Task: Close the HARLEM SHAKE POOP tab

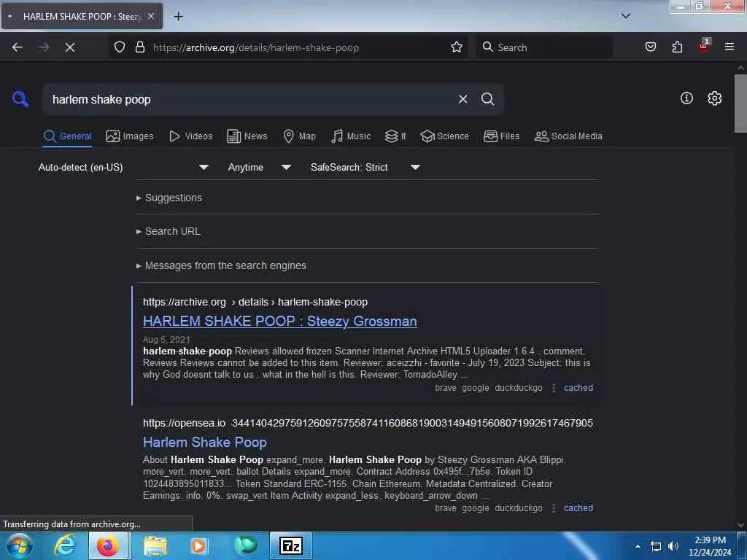Action: tap(150, 17)
